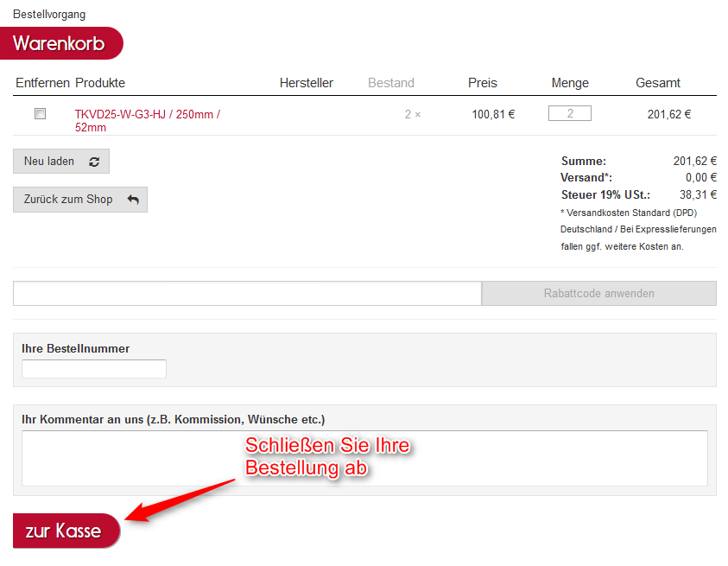Screen dimensions: 728x566
Task: Click the Gesamt column header
Action: [658, 83]
